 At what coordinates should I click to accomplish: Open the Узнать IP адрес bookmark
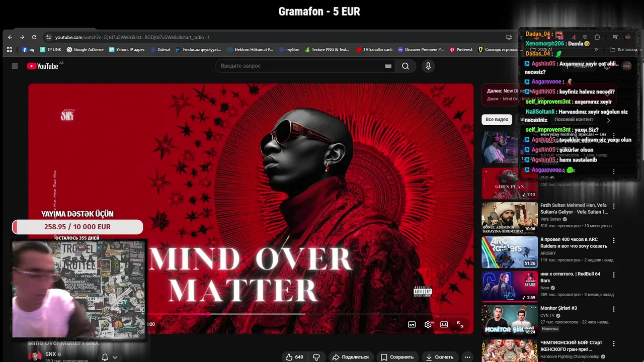[127, 50]
